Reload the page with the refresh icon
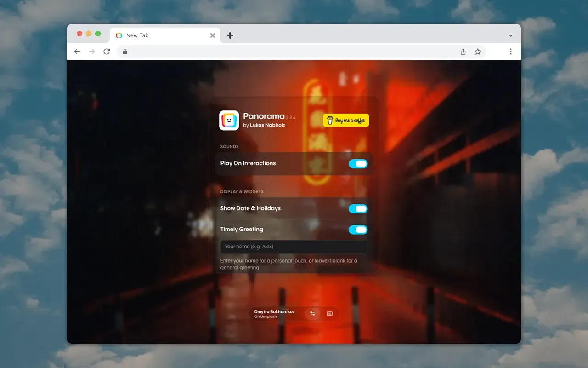The image size is (588, 368). click(x=107, y=52)
